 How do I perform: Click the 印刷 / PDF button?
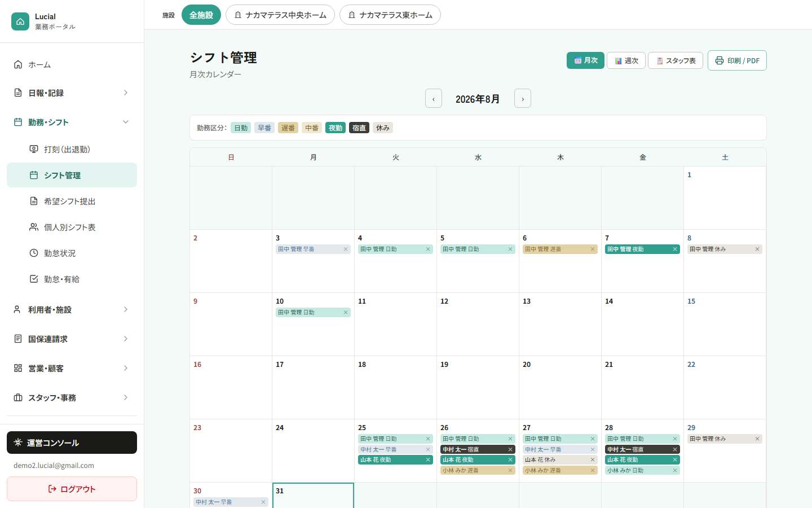(x=737, y=60)
